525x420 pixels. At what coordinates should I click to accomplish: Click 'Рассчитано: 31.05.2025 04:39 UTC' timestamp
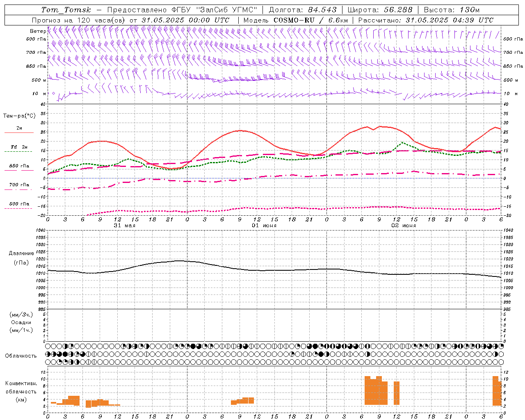coord(426,20)
